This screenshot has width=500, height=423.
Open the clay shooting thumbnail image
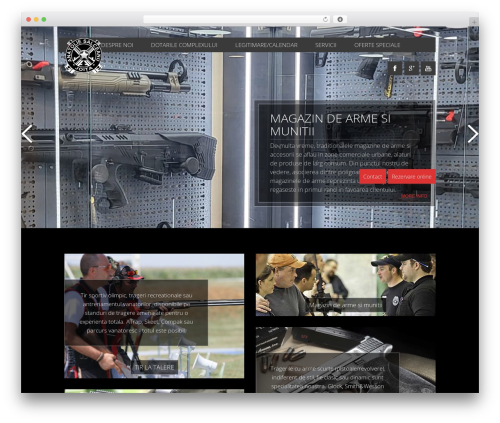tap(154, 316)
